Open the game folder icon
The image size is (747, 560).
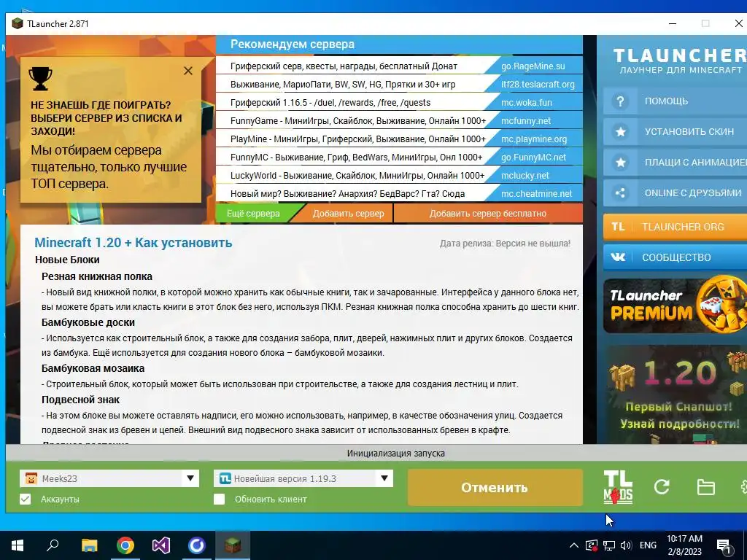click(705, 487)
